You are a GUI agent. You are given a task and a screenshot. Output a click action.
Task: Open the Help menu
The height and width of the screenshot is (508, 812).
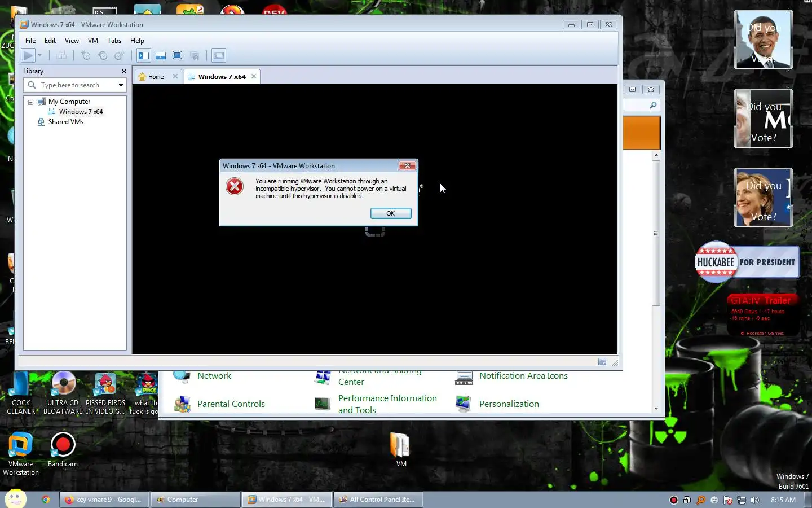click(x=137, y=41)
